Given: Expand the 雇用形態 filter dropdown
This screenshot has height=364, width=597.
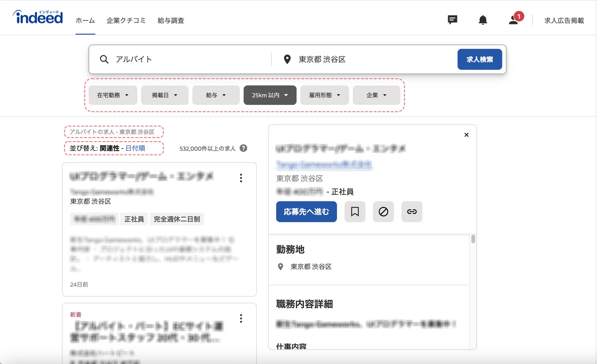Looking at the screenshot, I should [x=324, y=95].
